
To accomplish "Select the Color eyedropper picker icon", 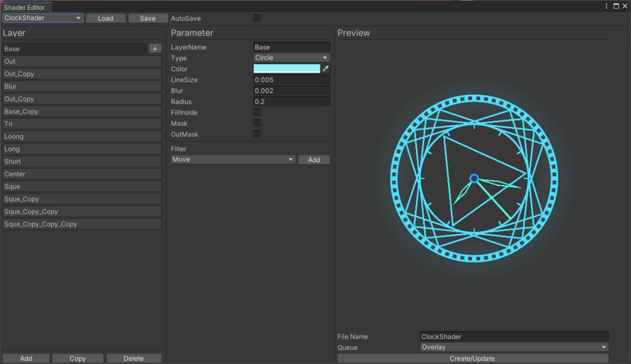I will (325, 68).
